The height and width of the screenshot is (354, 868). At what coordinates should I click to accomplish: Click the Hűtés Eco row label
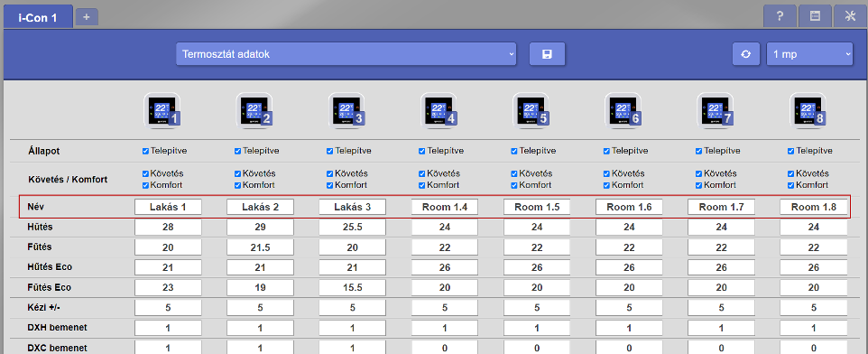click(x=50, y=267)
